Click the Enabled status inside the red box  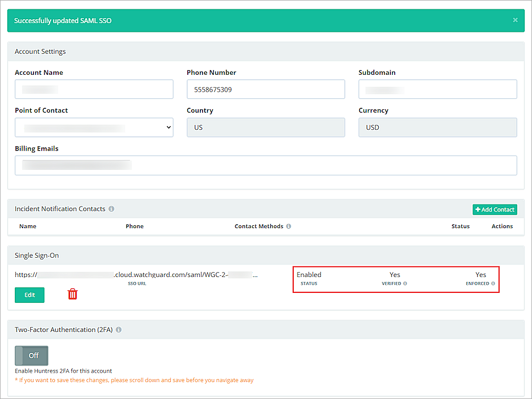(309, 274)
